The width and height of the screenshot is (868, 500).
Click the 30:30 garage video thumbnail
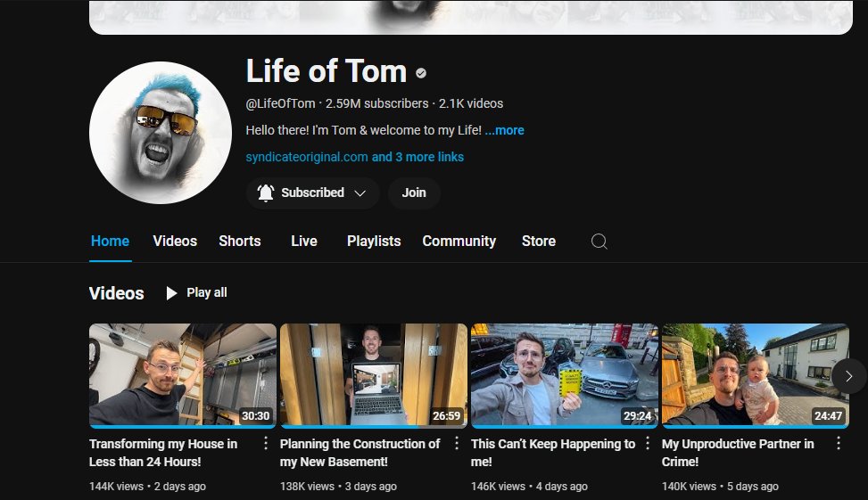(x=183, y=375)
